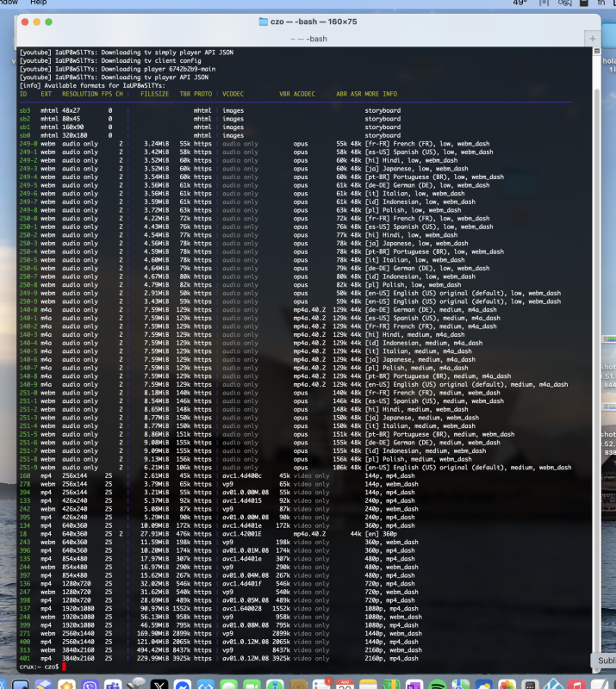616x689 pixels.
Task: Click the "ACODEC" column header
Action: [x=304, y=94]
